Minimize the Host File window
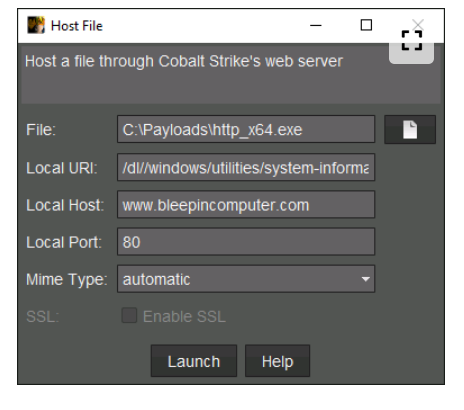464x410 pixels. [x=315, y=25]
